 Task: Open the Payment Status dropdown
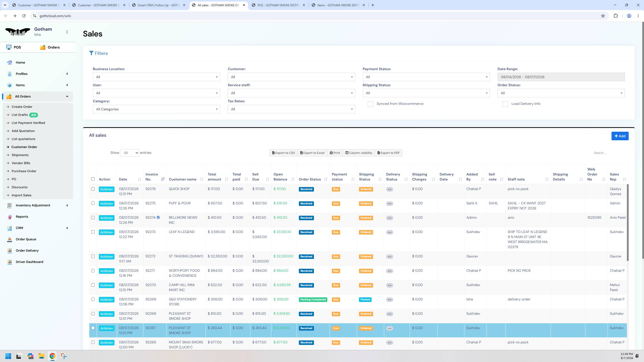426,77
